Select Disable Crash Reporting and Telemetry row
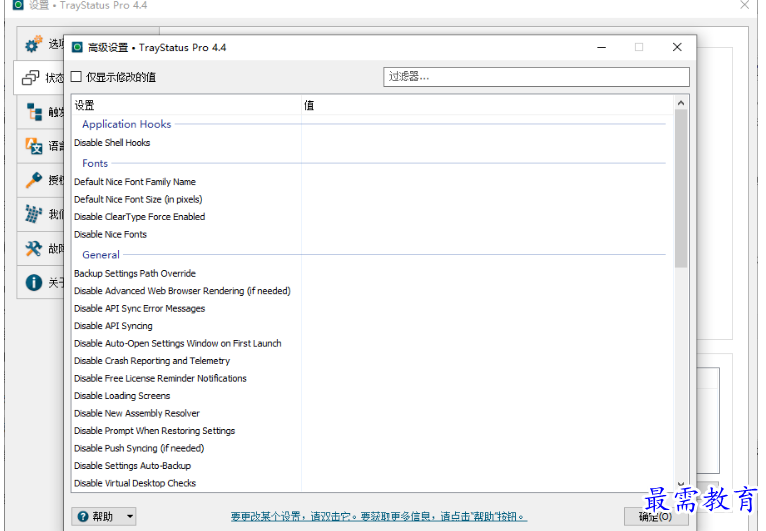Image resolution: width=766 pixels, height=531 pixels. (x=373, y=361)
